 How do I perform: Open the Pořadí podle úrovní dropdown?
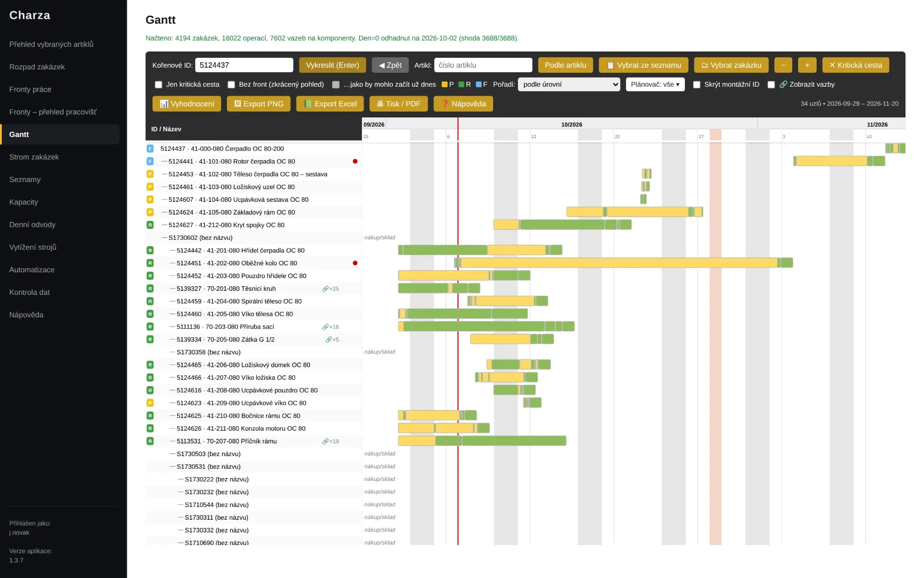point(569,84)
